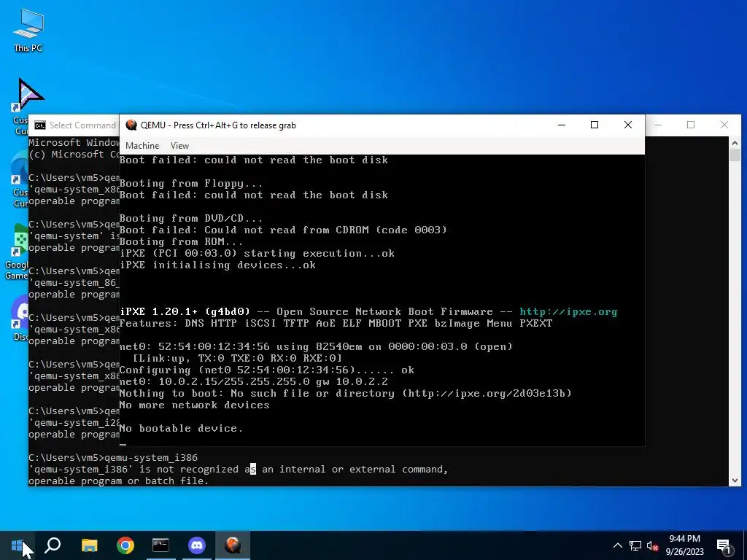Click 'net0: 10.0.2.15/255.255.255.0 gw 10.0.2.2' line
The height and width of the screenshot is (560, 747).
253,381
